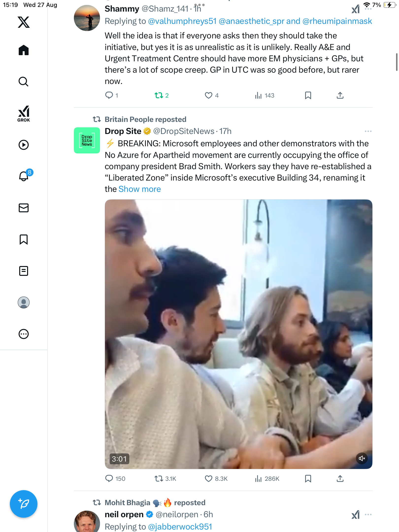Like the Drop Site post
399x532 pixels.
click(209, 479)
